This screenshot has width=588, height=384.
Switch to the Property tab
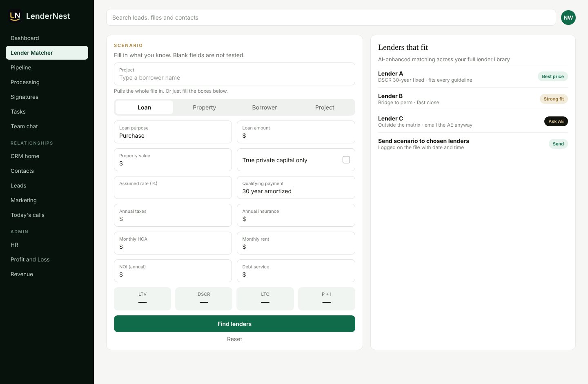pyautogui.click(x=204, y=107)
